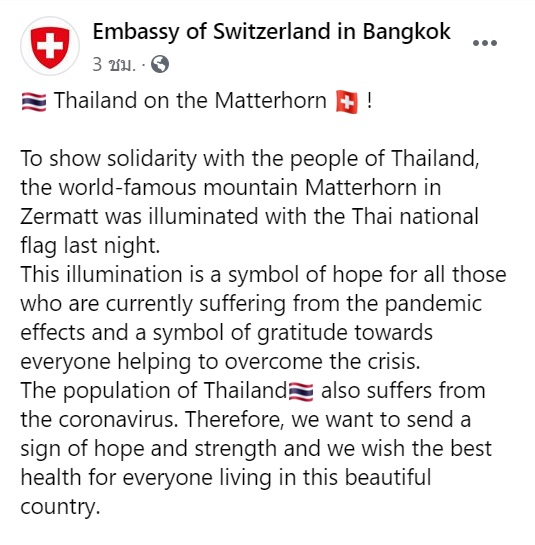Click the final word "country."
Viewport: 535px width, 545px height.
click(60, 507)
